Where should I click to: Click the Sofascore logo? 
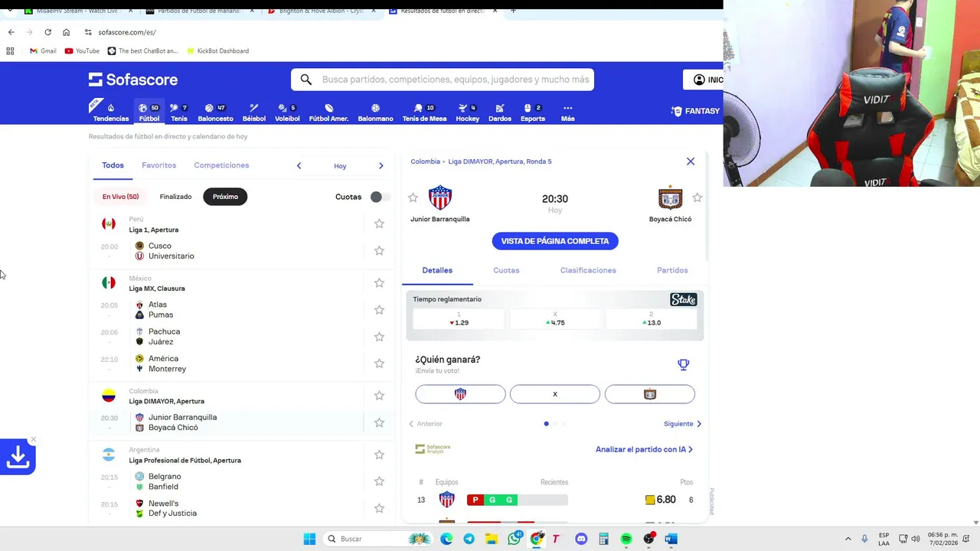pos(133,80)
